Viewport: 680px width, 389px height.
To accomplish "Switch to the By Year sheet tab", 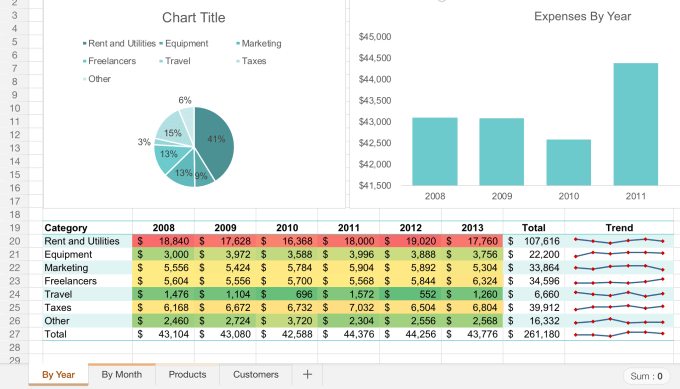I will [59, 374].
